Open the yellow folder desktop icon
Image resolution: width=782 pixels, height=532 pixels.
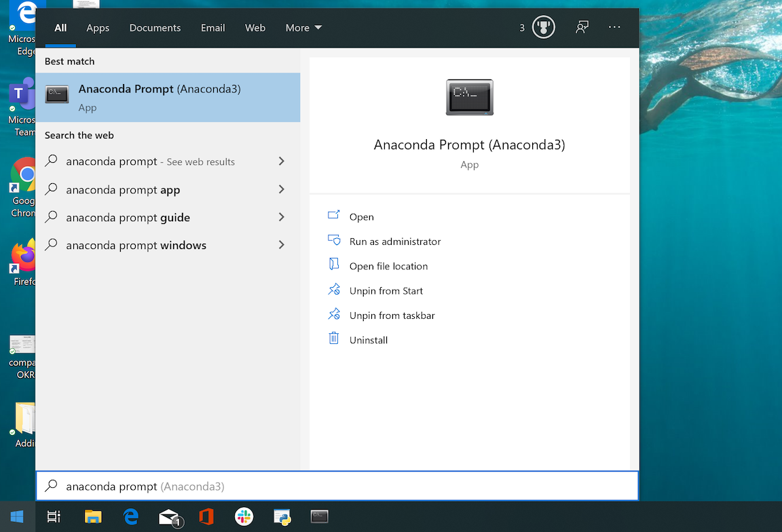click(24, 424)
